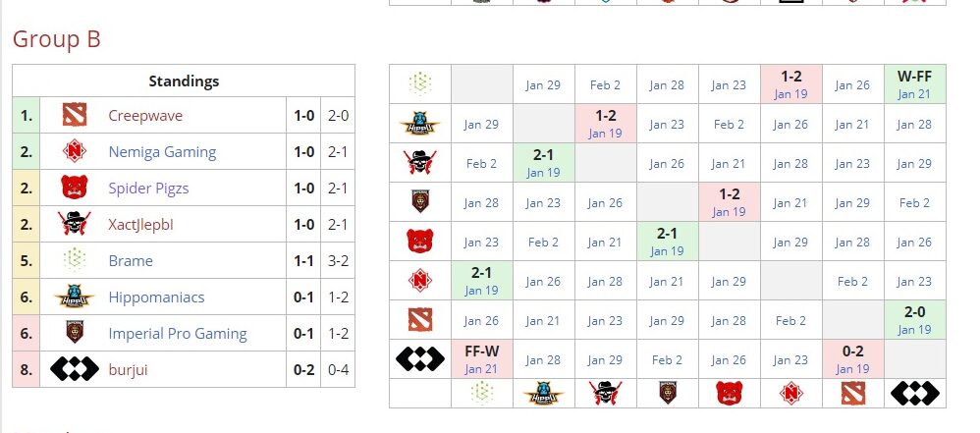Open the Imperial Pro Gaming team link

[177, 333]
